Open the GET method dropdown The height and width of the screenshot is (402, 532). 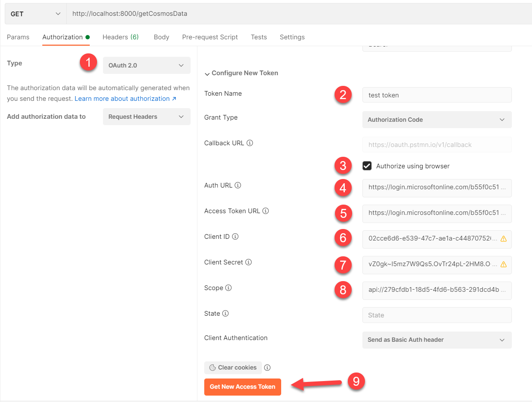click(35, 14)
